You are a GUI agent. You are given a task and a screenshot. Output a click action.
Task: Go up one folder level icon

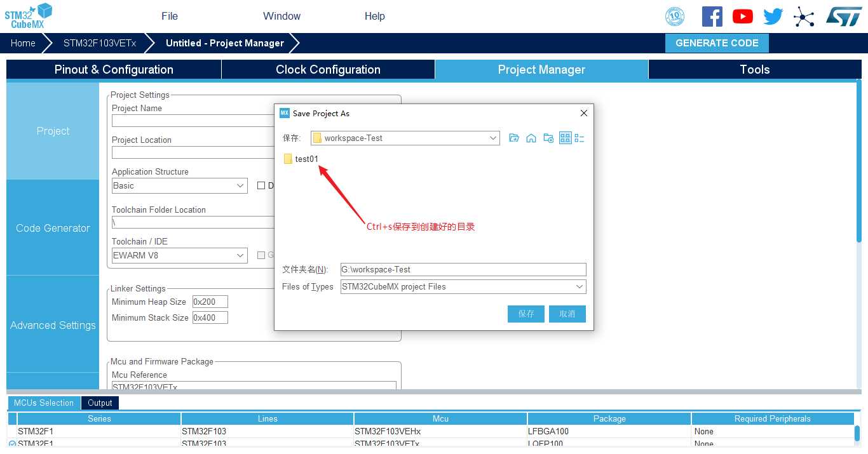(514, 138)
